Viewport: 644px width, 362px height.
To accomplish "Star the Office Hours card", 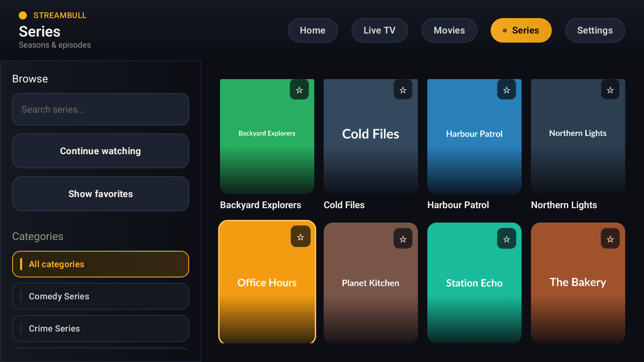I will pos(301,237).
